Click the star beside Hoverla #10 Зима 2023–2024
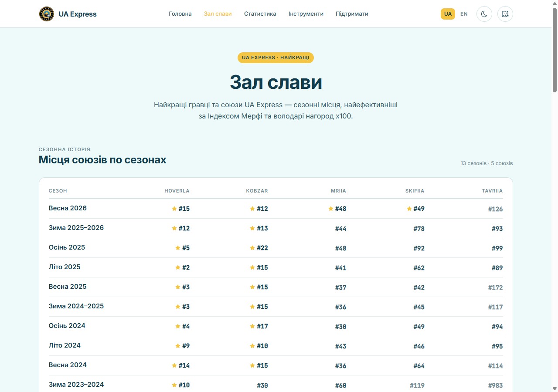This screenshot has height=392, width=558. point(174,385)
